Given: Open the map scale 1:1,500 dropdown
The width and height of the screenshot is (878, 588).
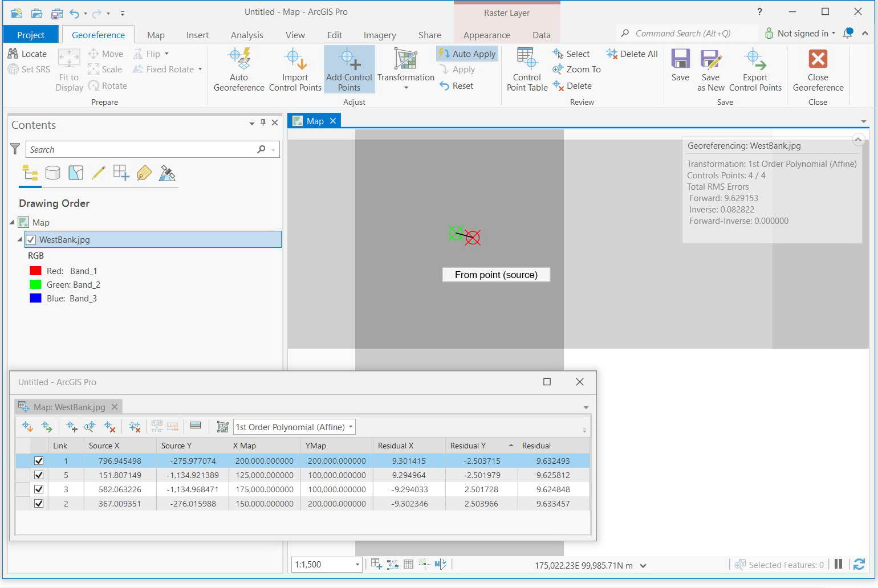Looking at the screenshot, I should tap(357, 565).
